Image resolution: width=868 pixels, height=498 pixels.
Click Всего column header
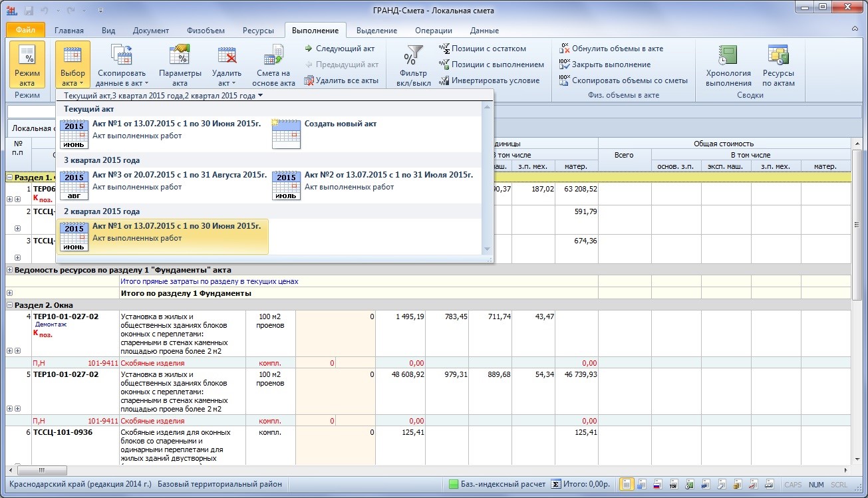(624, 155)
